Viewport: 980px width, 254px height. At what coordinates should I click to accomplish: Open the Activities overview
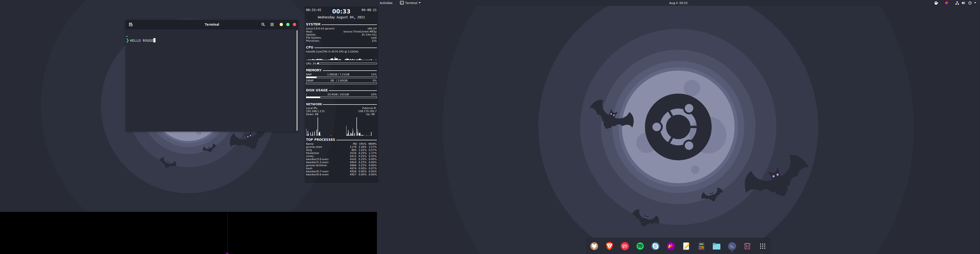click(386, 3)
